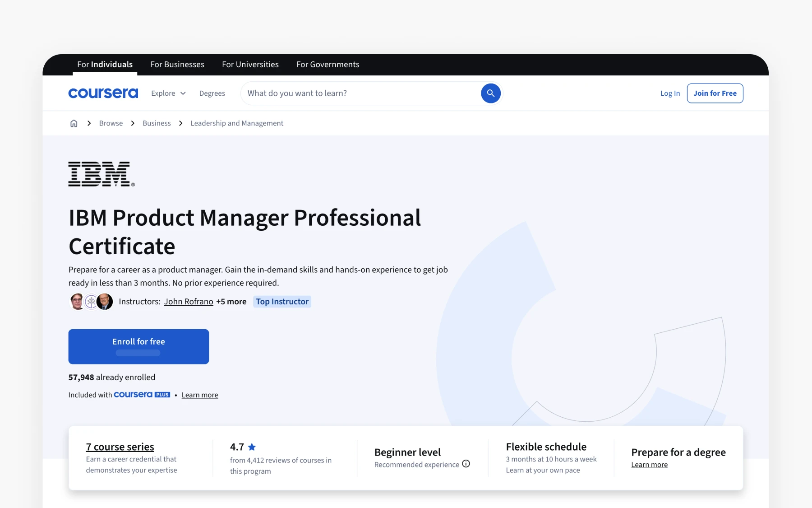The width and height of the screenshot is (812, 508).
Task: Switch to For Universities tab
Action: coord(250,64)
